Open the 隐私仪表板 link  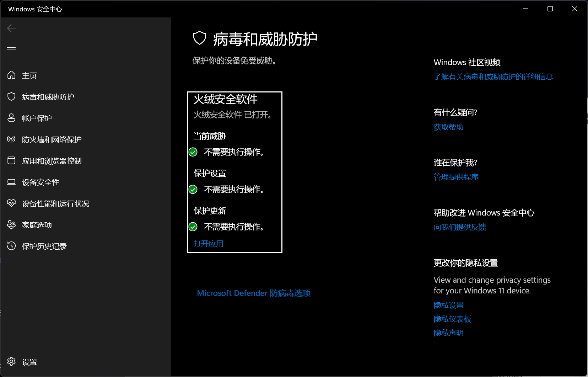[452, 319]
